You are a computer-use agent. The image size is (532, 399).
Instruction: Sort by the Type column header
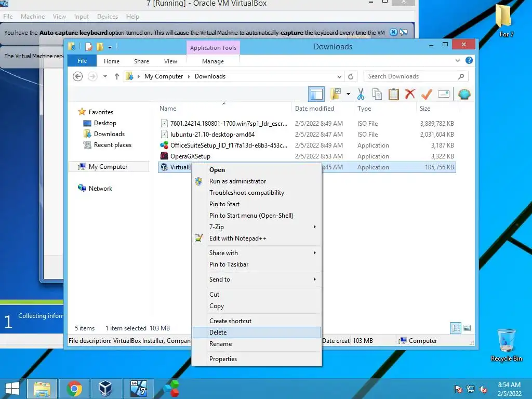[x=385, y=108]
